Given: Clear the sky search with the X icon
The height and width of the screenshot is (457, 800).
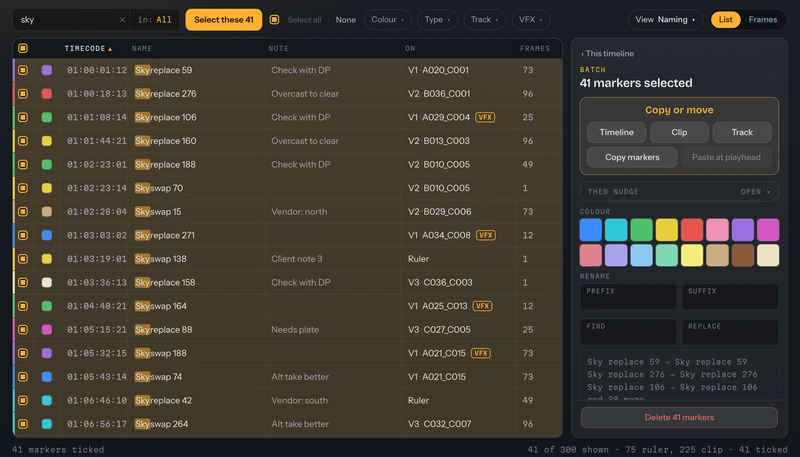Looking at the screenshot, I should (x=122, y=20).
